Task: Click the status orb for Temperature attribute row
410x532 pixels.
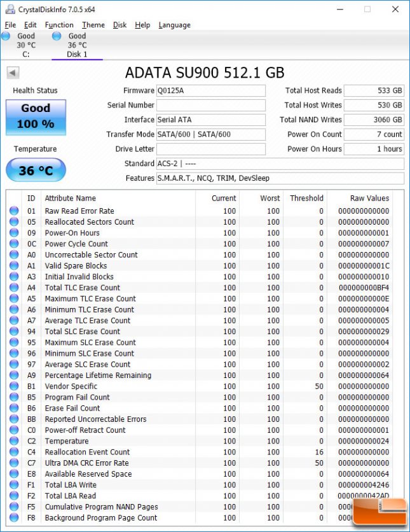Action: 14,441
